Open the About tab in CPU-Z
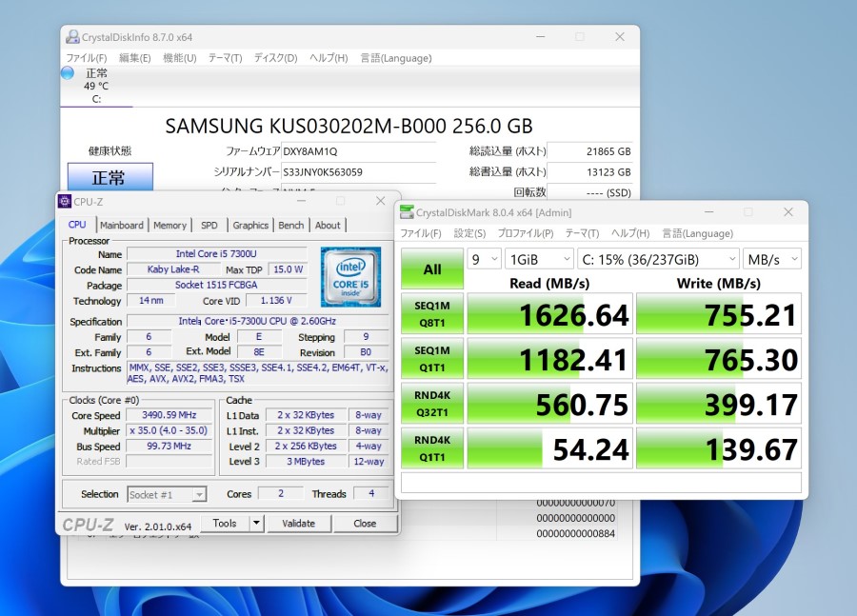 [328, 226]
